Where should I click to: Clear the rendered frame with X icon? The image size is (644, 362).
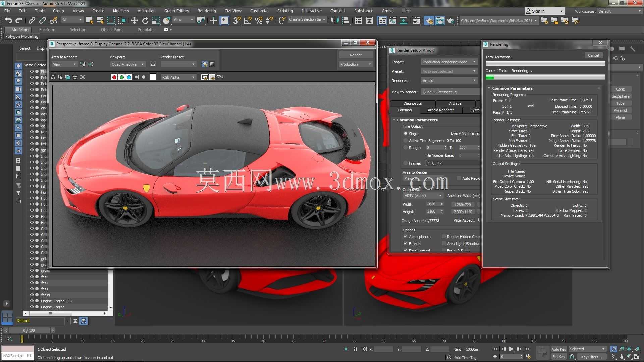83,77
